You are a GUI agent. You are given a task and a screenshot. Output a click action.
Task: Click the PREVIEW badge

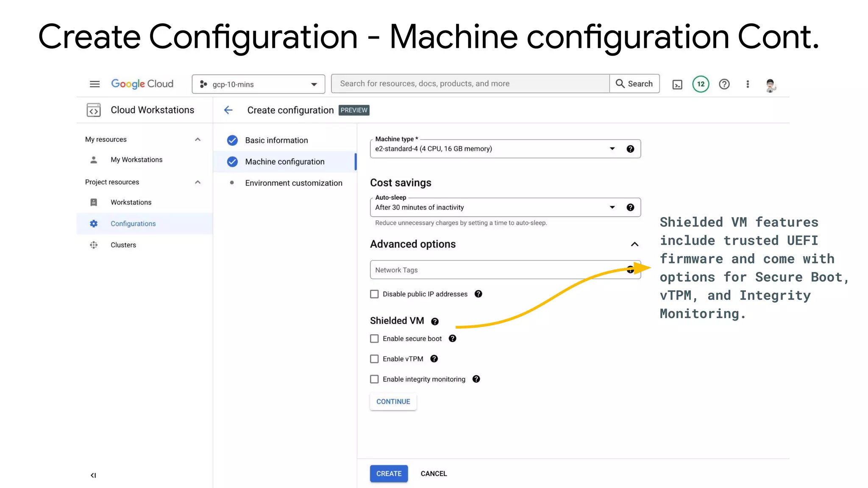pos(354,110)
